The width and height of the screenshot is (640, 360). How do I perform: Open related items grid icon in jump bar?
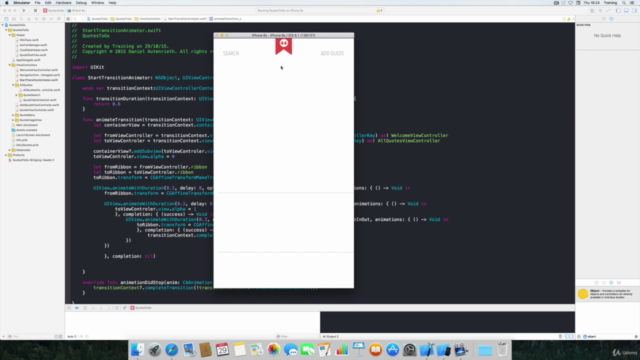tap(68, 19)
